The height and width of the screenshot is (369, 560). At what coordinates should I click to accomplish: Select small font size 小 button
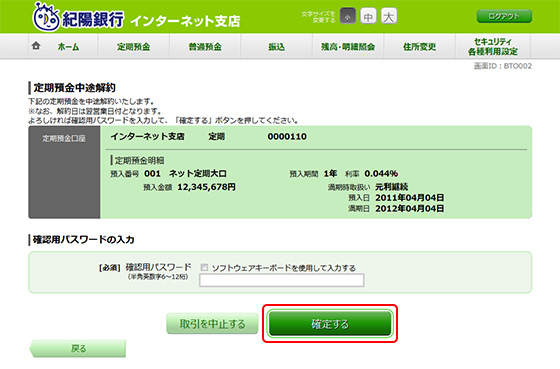tap(348, 16)
